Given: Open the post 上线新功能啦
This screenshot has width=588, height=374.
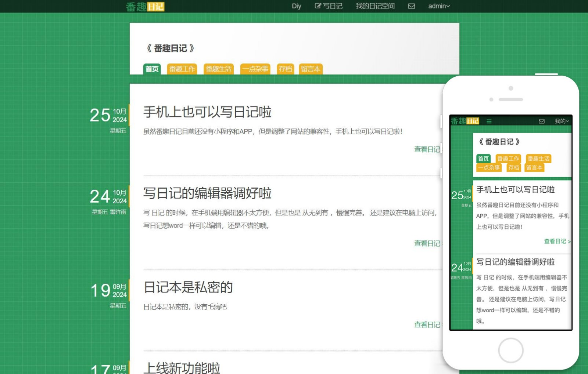Looking at the screenshot, I should click(x=182, y=368).
